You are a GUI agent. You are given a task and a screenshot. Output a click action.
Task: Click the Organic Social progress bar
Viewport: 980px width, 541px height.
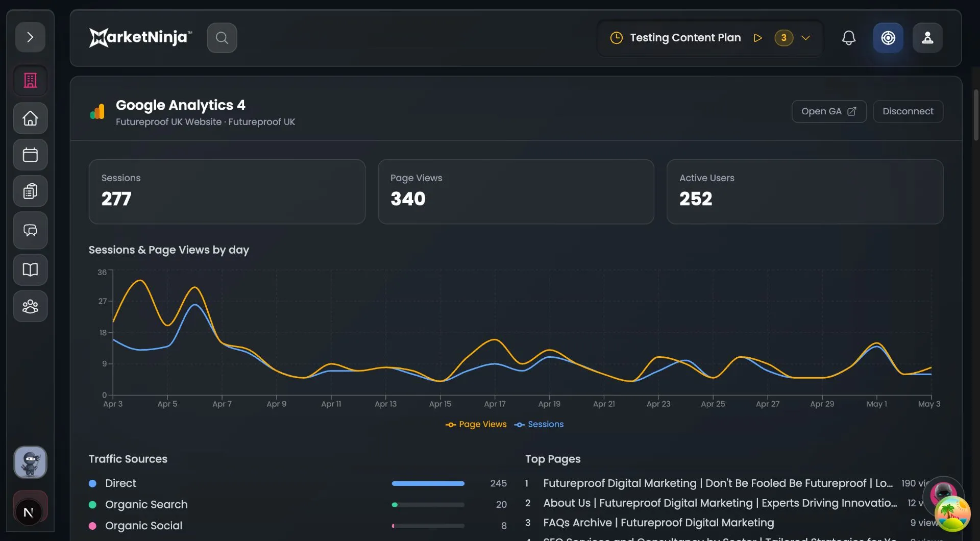point(428,526)
